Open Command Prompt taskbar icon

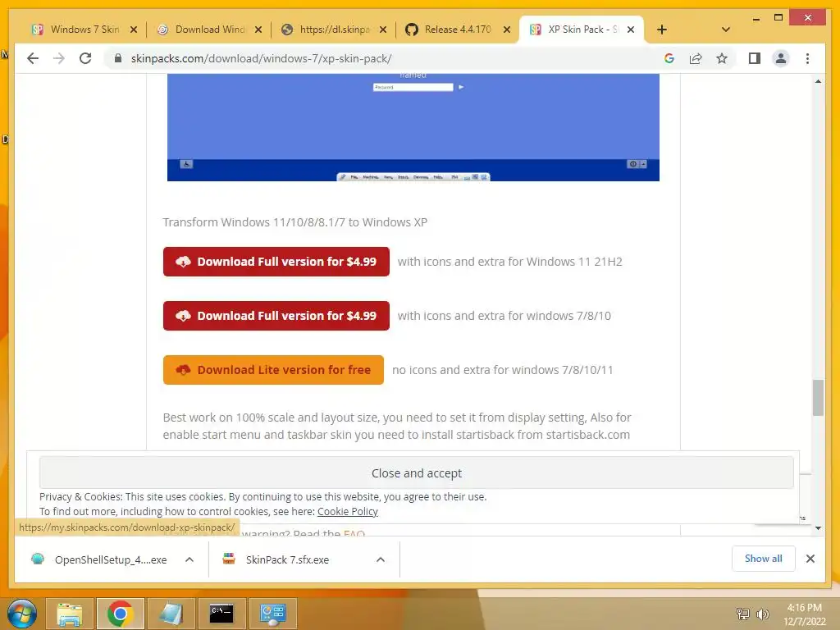click(221, 614)
